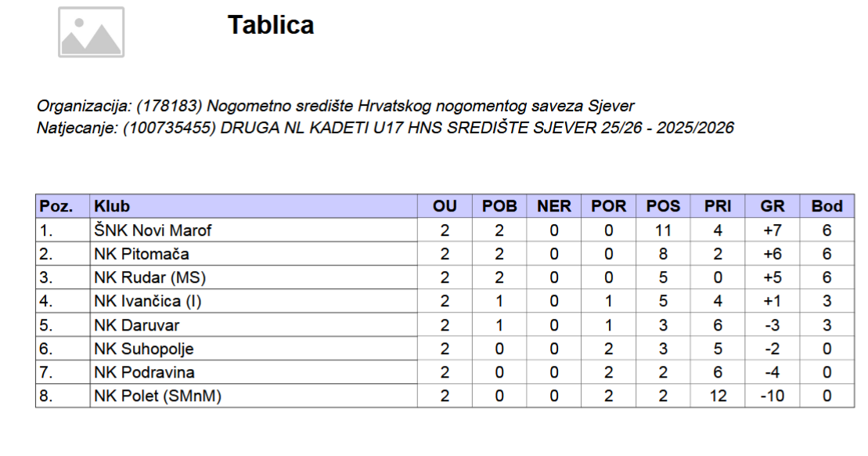
Task: Click the GR column header
Action: 773,206
